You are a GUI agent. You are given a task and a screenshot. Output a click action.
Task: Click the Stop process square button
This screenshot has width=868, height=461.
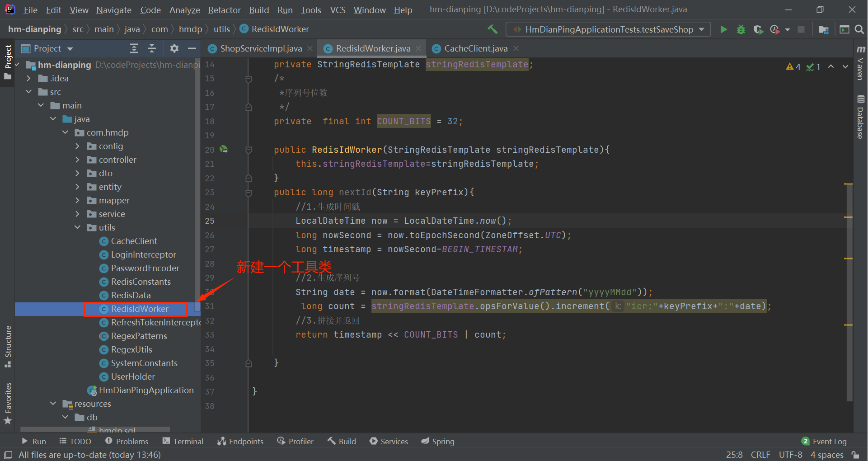[x=801, y=29]
